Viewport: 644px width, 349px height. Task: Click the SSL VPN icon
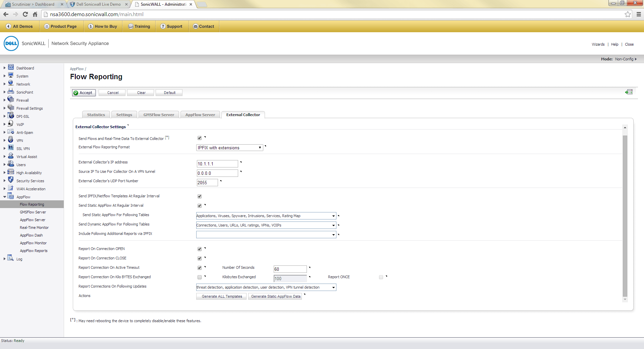11,148
